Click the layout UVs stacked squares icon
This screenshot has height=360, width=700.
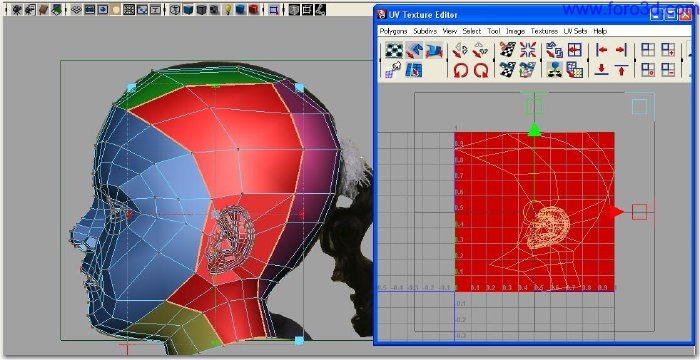point(554,50)
